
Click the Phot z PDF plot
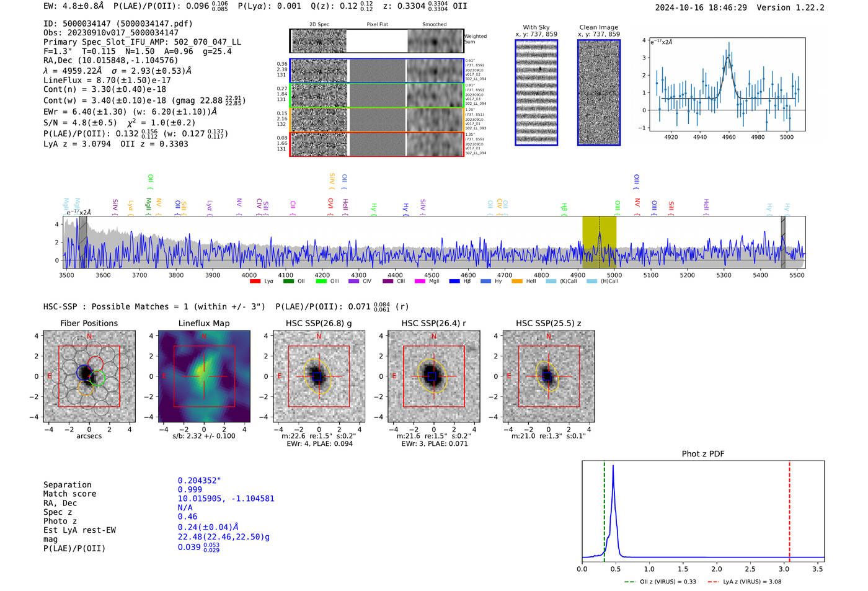point(703,512)
